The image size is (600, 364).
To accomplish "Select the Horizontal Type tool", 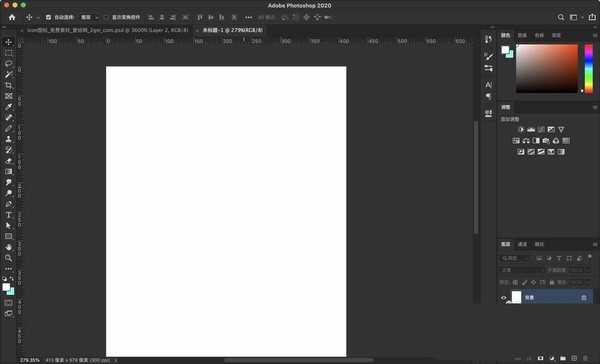I will 8,215.
